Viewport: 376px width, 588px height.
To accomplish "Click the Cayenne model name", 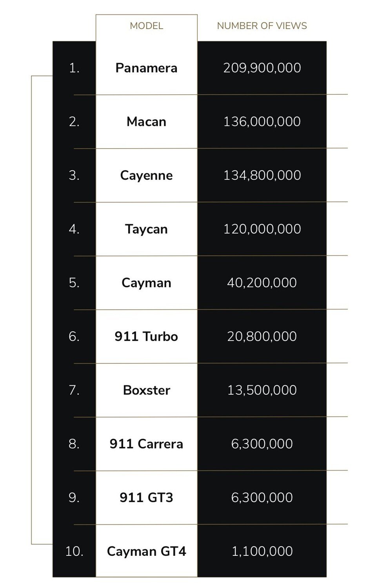I will 146,175.
